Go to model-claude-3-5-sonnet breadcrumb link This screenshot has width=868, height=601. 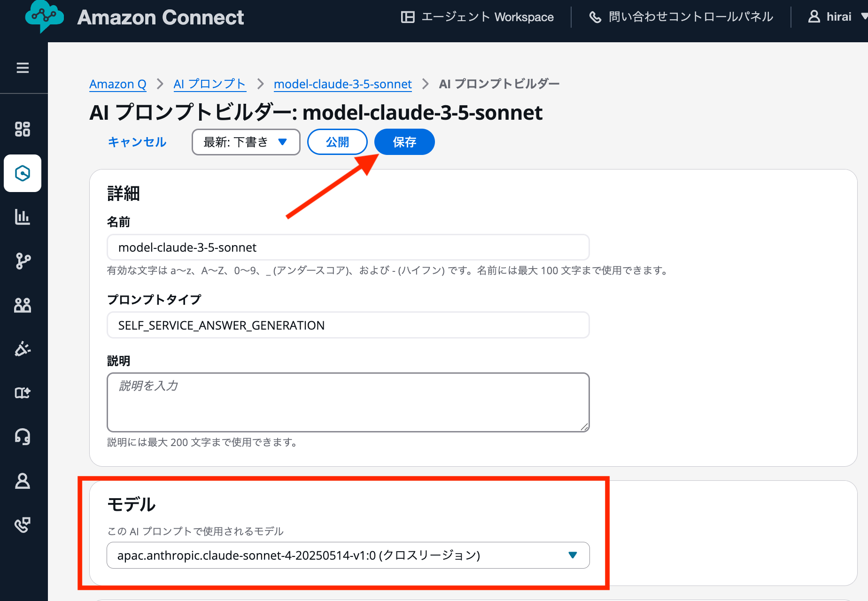click(x=343, y=84)
